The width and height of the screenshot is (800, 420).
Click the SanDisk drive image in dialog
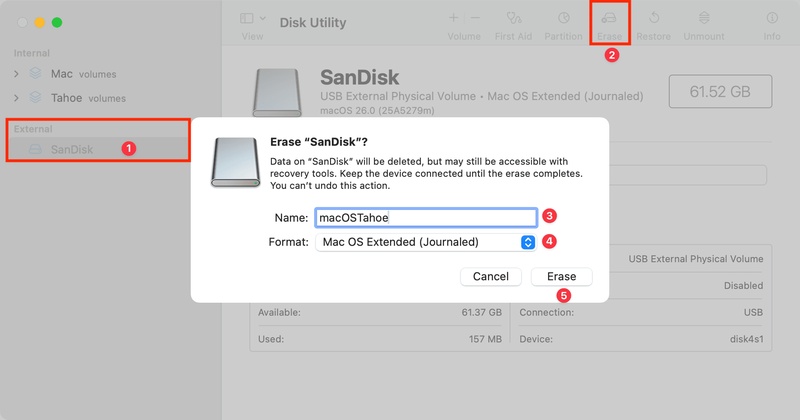pyautogui.click(x=236, y=161)
